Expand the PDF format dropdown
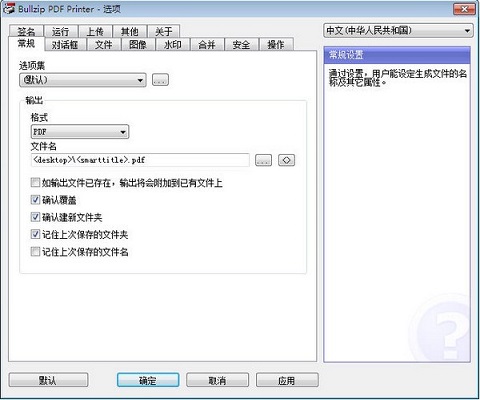480x400 pixels. (x=80, y=132)
